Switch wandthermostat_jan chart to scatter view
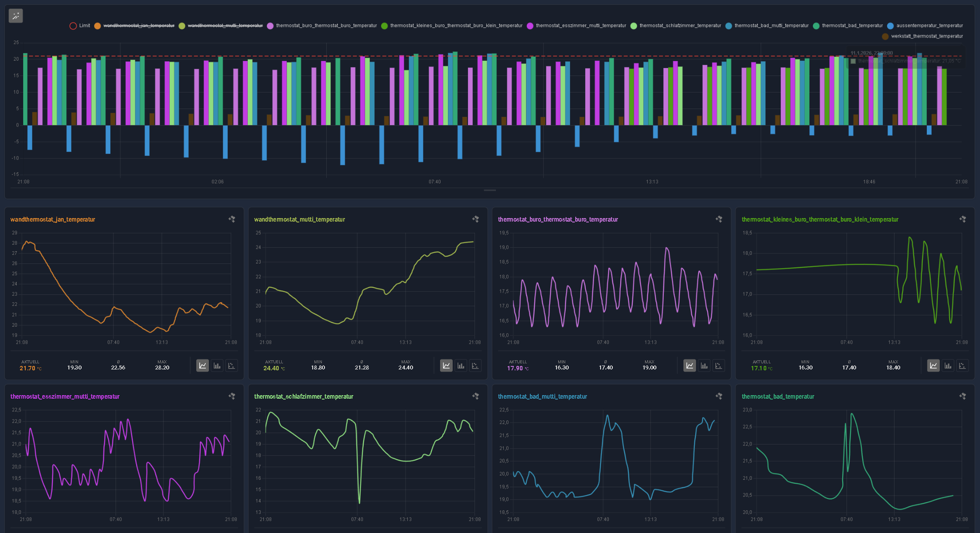 point(231,366)
